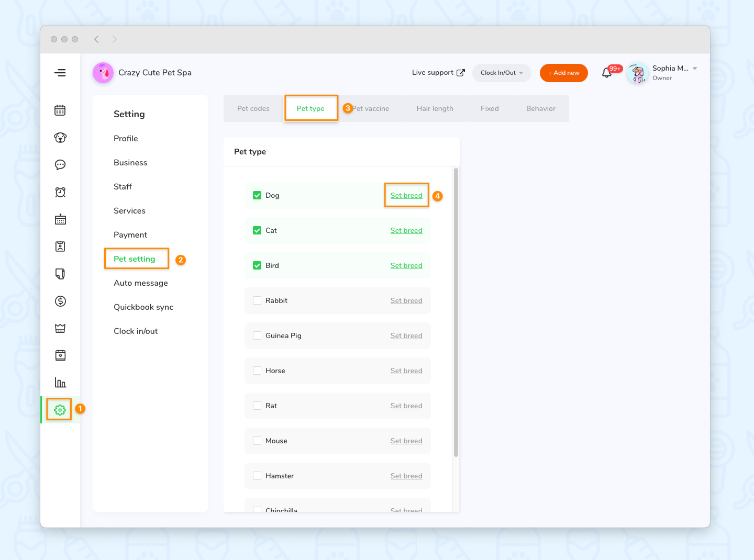This screenshot has width=754, height=560.
Task: Click Set breed for Bird
Action: (406, 265)
